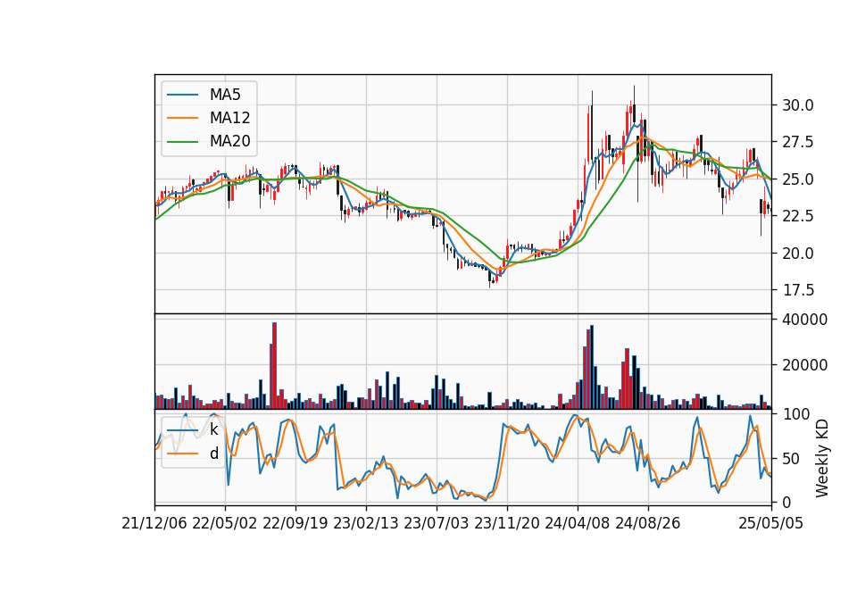857x616 pixels.
Task: Click the MA5 legend label
Action: [x=225, y=95]
